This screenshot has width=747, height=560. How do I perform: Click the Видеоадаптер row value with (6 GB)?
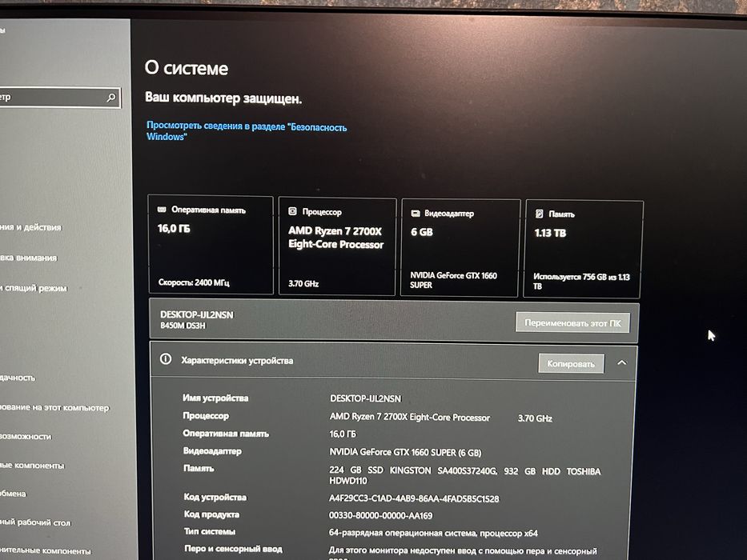(x=405, y=452)
